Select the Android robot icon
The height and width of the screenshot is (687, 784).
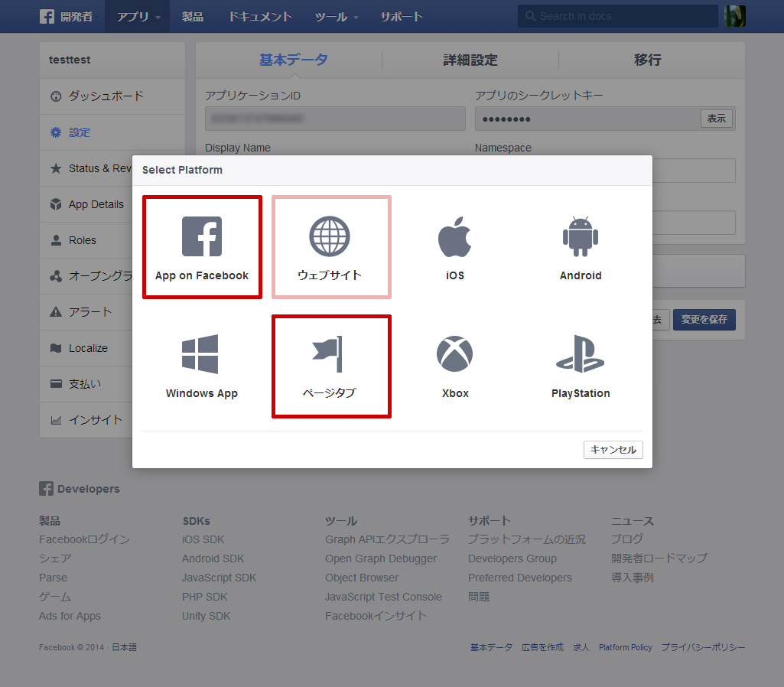[x=581, y=236]
